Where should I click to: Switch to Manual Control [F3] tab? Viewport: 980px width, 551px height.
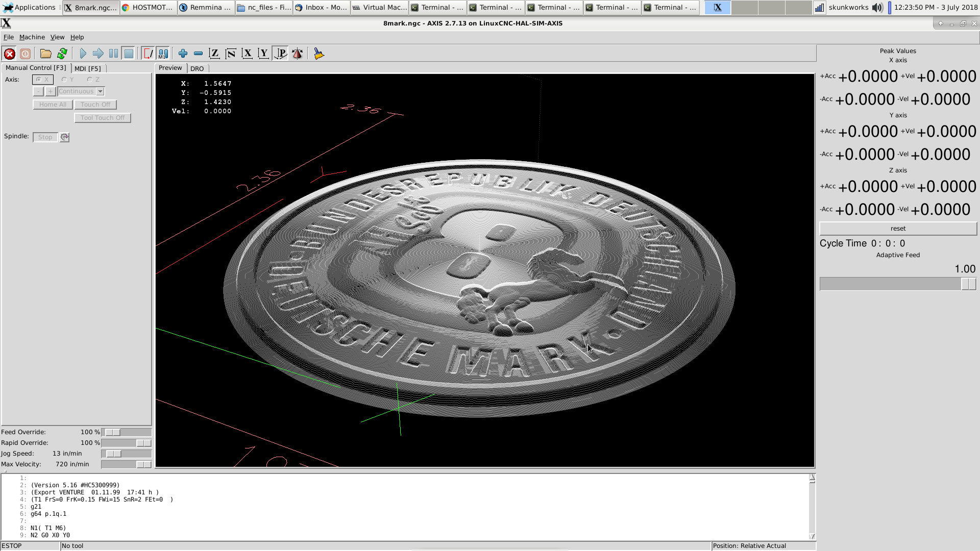[x=36, y=68]
